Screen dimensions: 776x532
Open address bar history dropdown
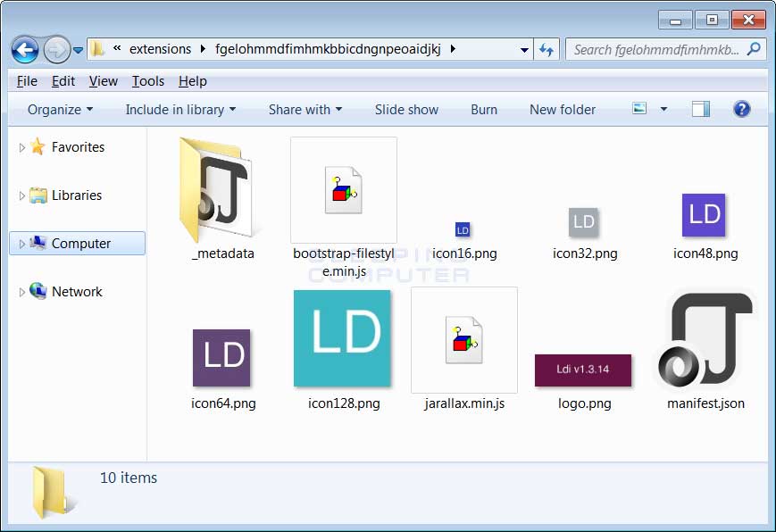click(524, 49)
